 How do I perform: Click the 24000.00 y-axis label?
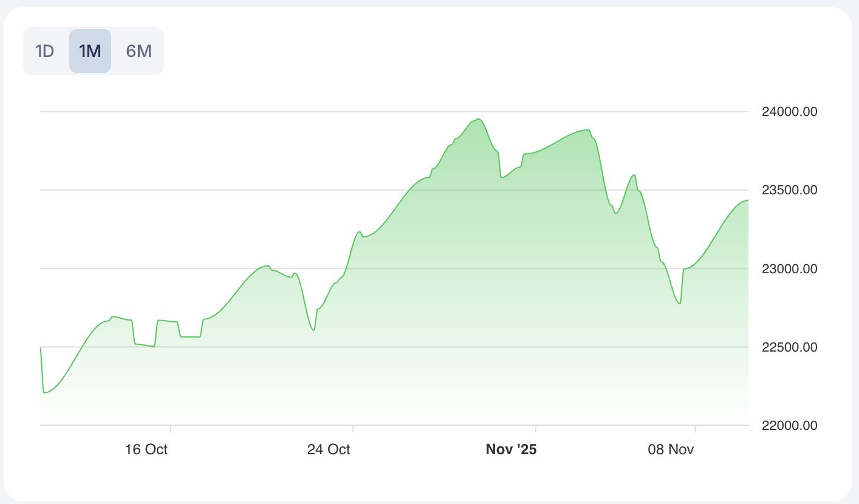[789, 112]
